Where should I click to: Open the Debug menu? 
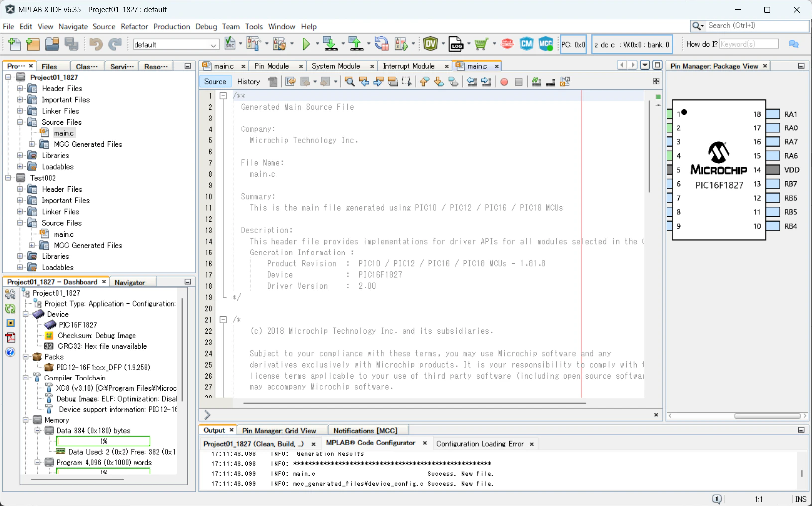coord(206,27)
